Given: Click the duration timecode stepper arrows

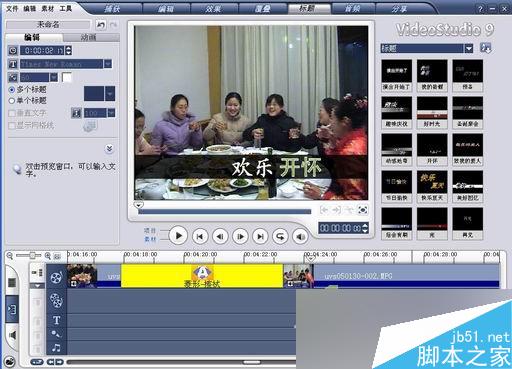Looking at the screenshot, I should tap(69, 50).
